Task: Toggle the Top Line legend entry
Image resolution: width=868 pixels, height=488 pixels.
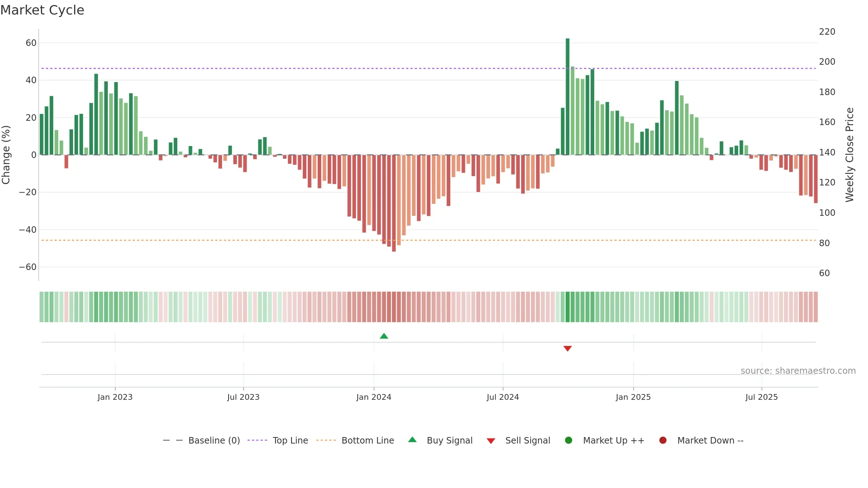Action: point(278,440)
